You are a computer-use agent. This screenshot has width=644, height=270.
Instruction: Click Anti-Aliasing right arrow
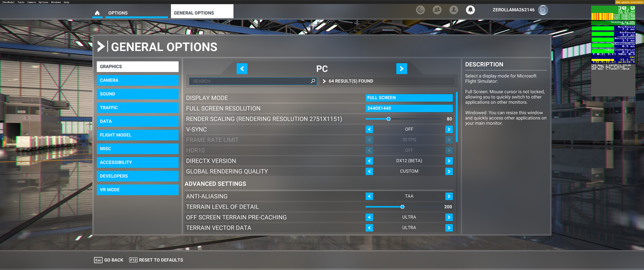tap(449, 196)
